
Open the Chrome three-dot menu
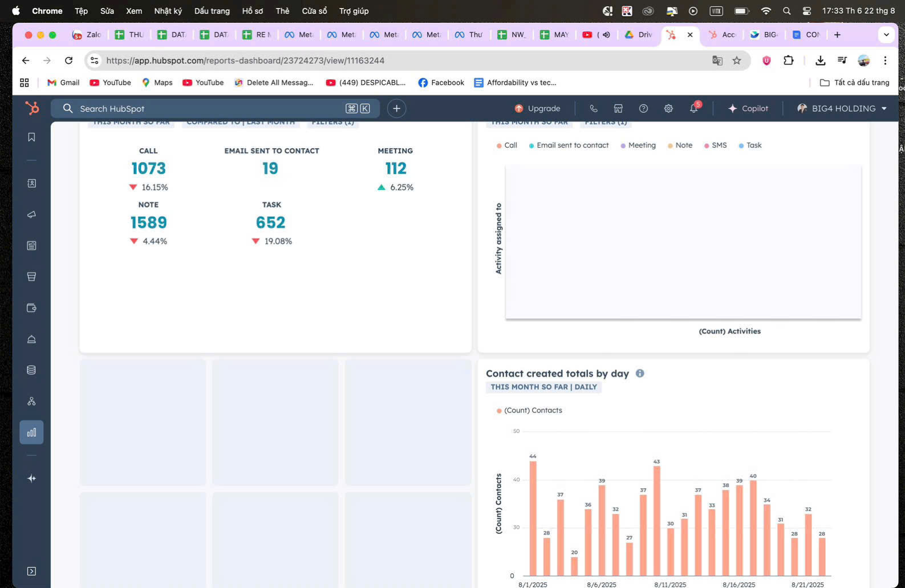tap(885, 60)
